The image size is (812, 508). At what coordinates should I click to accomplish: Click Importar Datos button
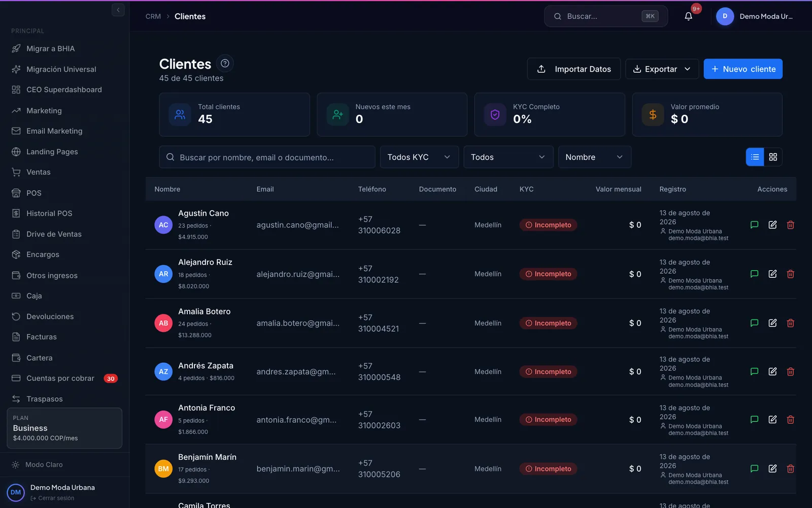[573, 69]
